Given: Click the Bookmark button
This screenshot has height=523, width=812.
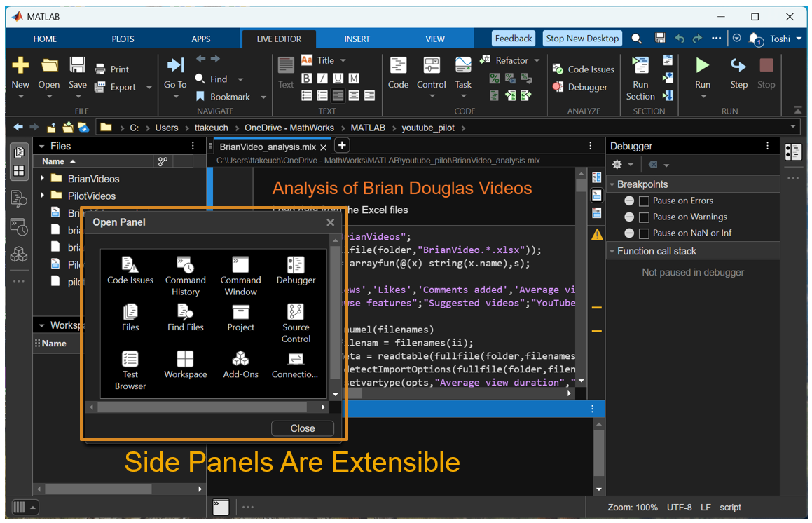Looking at the screenshot, I should coord(223,97).
